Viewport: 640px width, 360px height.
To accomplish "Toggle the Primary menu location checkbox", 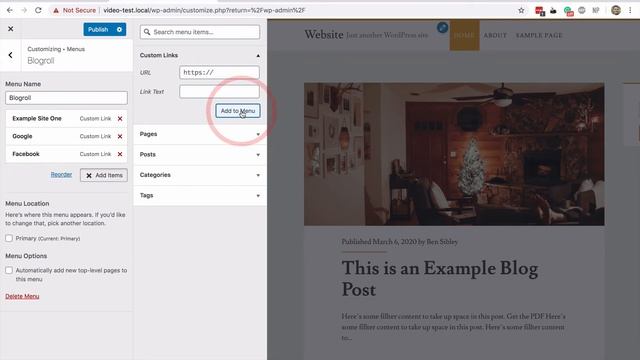I will (9, 238).
